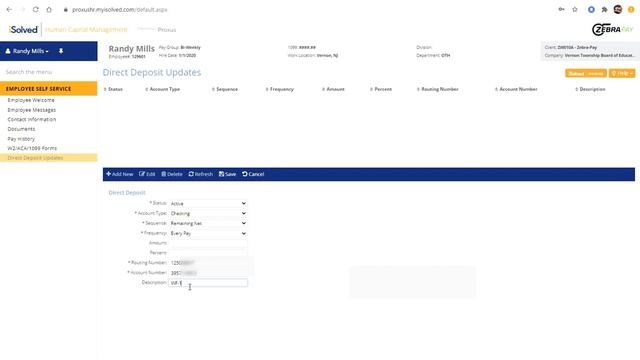Image resolution: width=640 pixels, height=360 pixels.
Task: Open W2/ACA/1099 Forms in the sidebar
Action: pos(32,148)
